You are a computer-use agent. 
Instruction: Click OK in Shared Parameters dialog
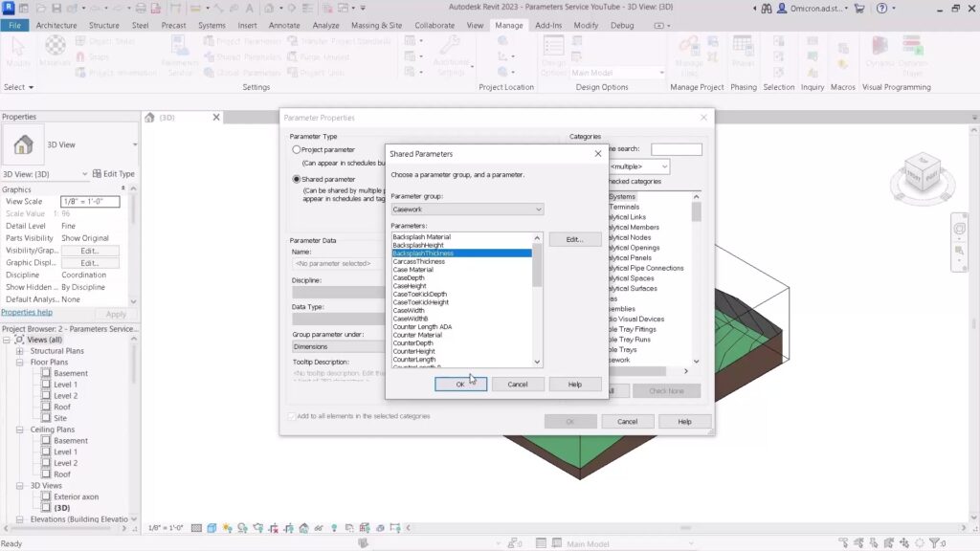(460, 384)
